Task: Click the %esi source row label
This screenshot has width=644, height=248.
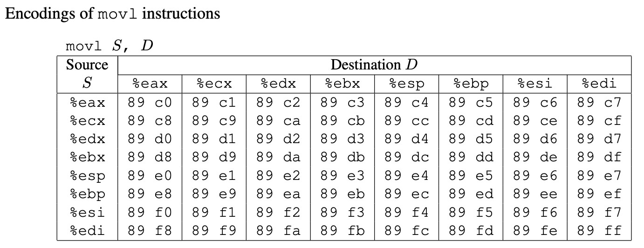Action: 87,213
